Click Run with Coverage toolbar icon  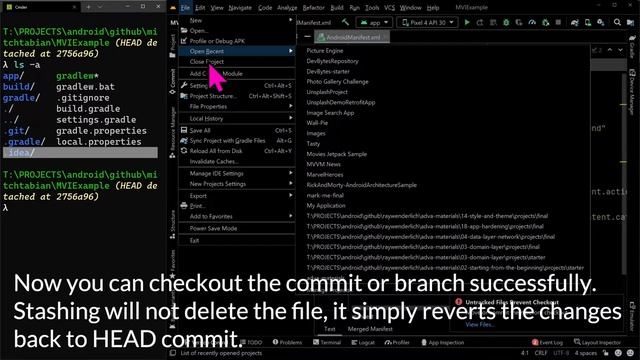(519, 22)
